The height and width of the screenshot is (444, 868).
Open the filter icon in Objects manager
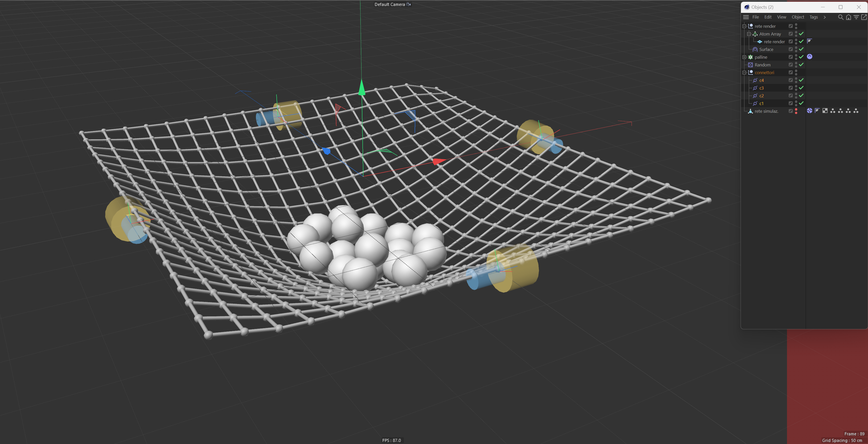click(856, 17)
